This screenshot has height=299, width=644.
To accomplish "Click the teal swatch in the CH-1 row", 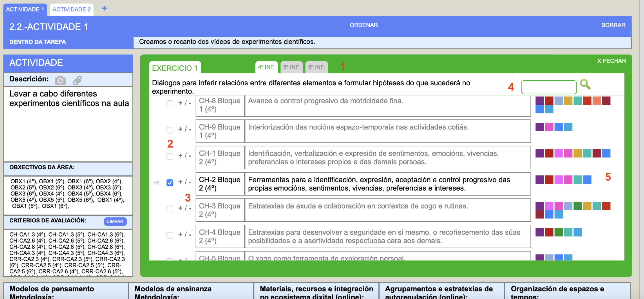I will (587, 153).
